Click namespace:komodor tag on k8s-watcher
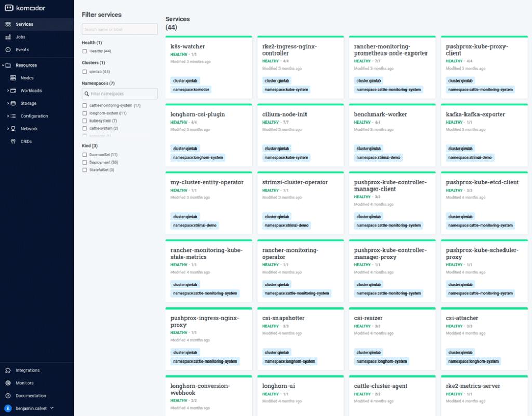 [x=191, y=90]
